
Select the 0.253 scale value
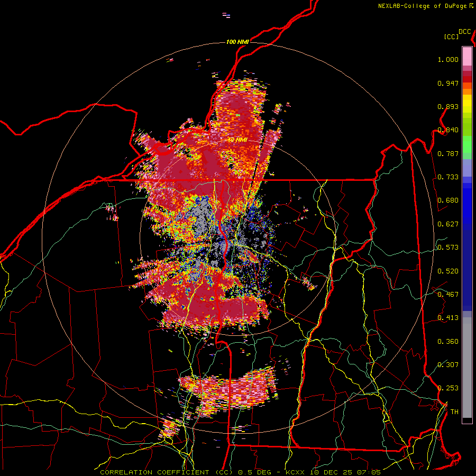448,388
